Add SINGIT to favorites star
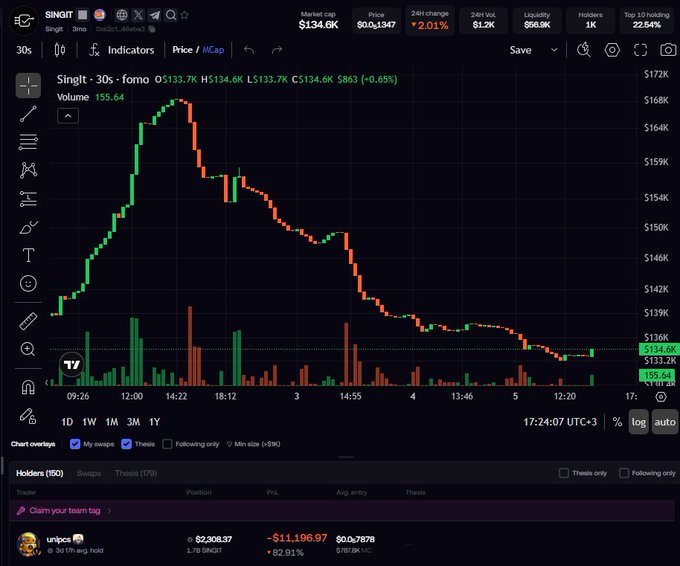Viewport: 680px width, 566px height. click(184, 15)
